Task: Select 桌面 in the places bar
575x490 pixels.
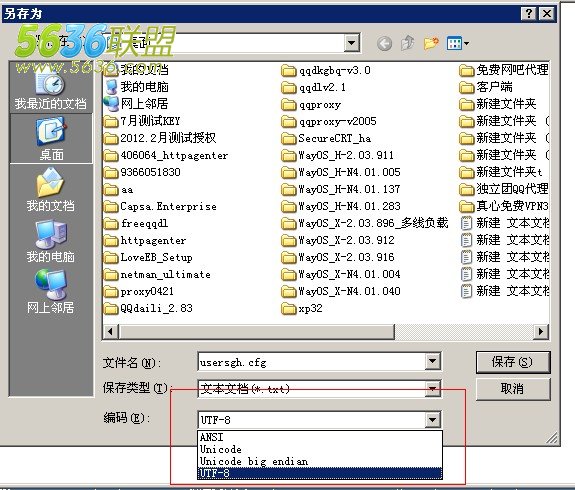Action: coord(51,139)
